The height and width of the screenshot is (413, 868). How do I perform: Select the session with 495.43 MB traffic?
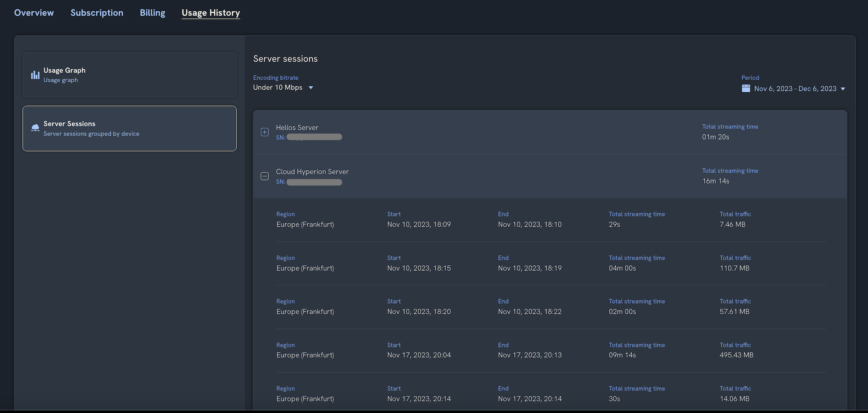click(x=550, y=350)
